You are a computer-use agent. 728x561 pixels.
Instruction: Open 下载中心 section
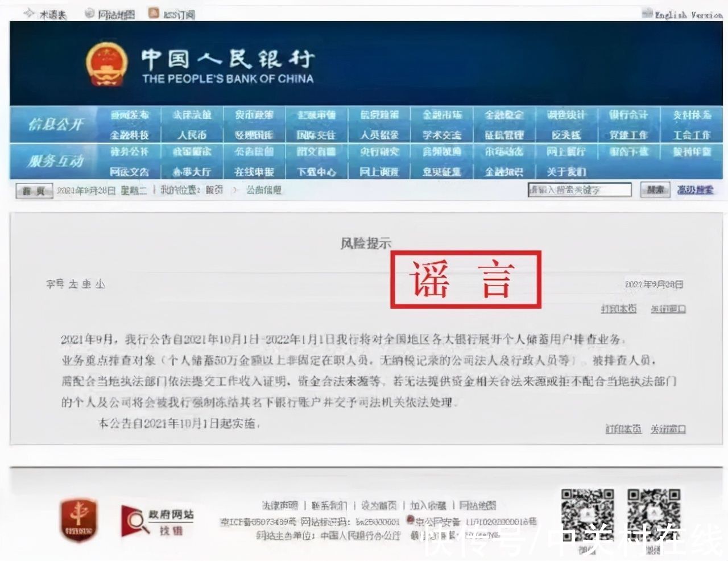[x=317, y=172]
